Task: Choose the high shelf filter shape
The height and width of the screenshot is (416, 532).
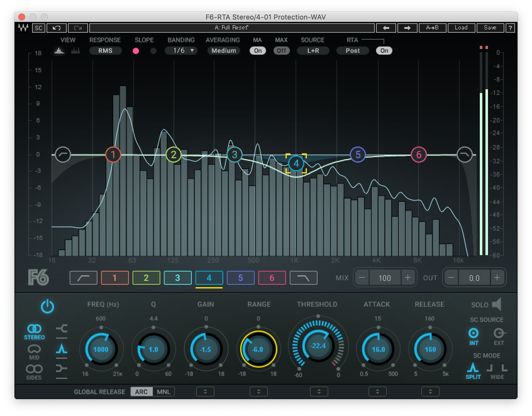Action: coord(62,369)
